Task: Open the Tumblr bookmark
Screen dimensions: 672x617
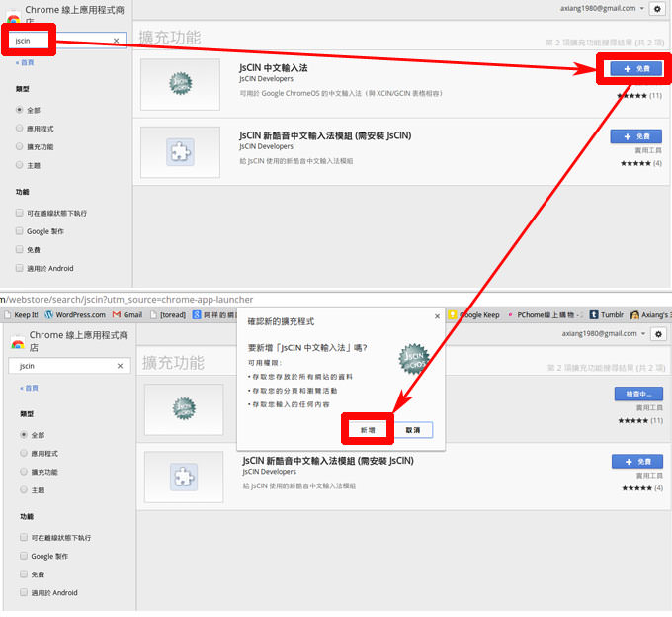Action: [608, 315]
